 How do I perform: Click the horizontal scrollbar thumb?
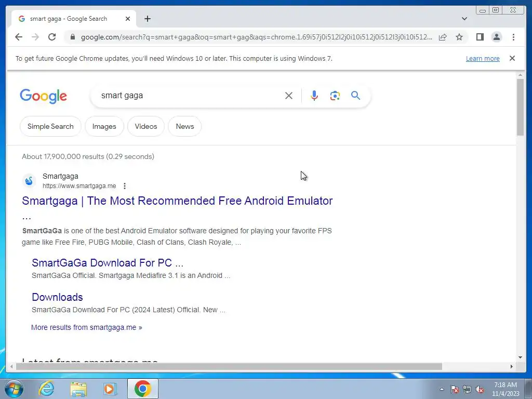click(229, 366)
